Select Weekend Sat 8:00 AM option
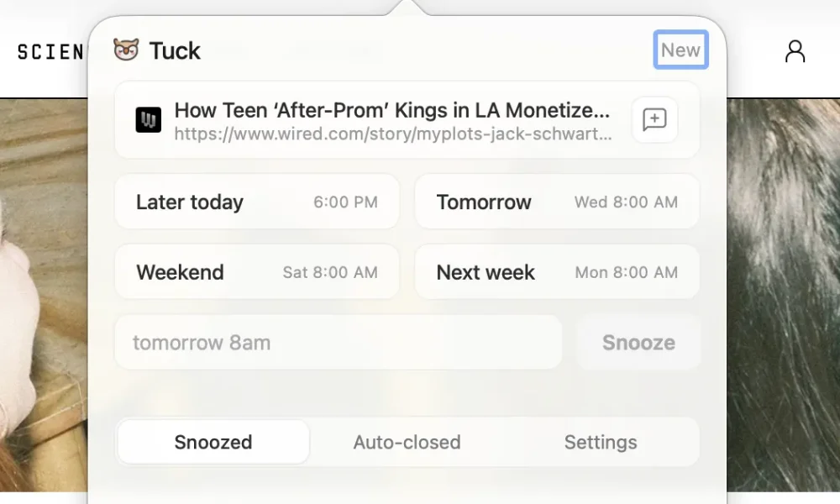Image resolution: width=840 pixels, height=504 pixels. click(x=256, y=272)
